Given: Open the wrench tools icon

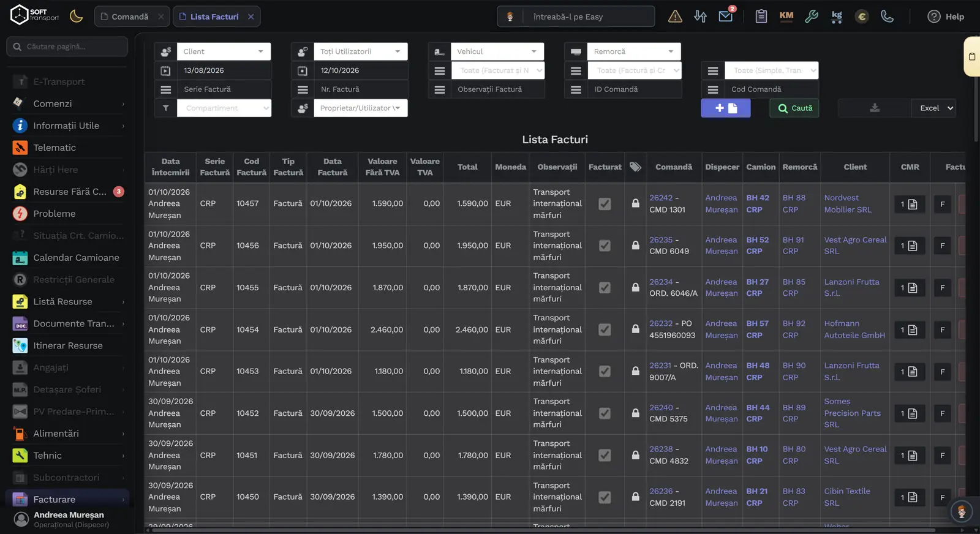Looking at the screenshot, I should click(x=812, y=17).
